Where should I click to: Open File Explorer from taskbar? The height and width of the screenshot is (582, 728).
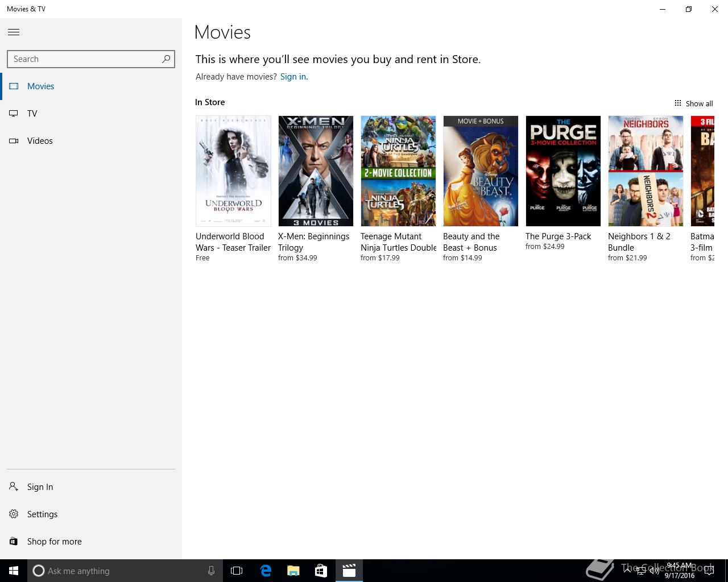coord(293,571)
